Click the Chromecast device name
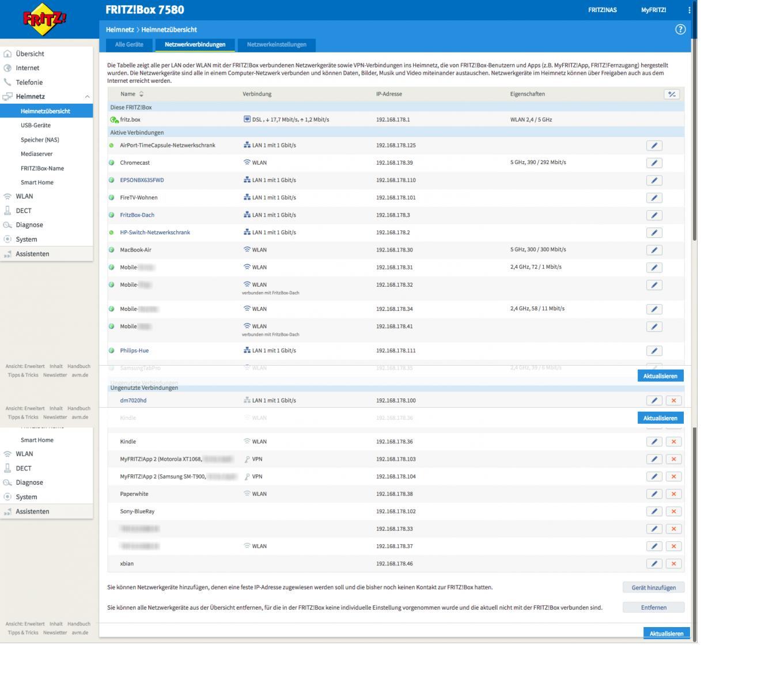784x691 pixels. coord(135,163)
